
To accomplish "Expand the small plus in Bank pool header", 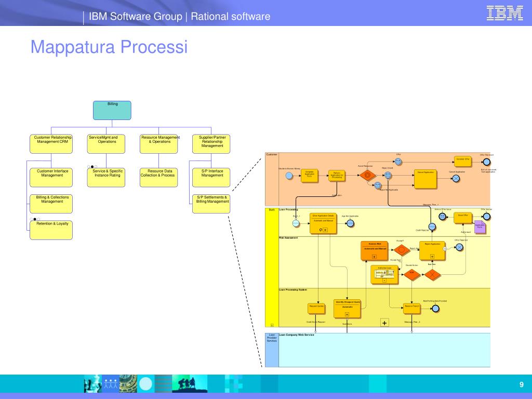I will tap(272, 325).
